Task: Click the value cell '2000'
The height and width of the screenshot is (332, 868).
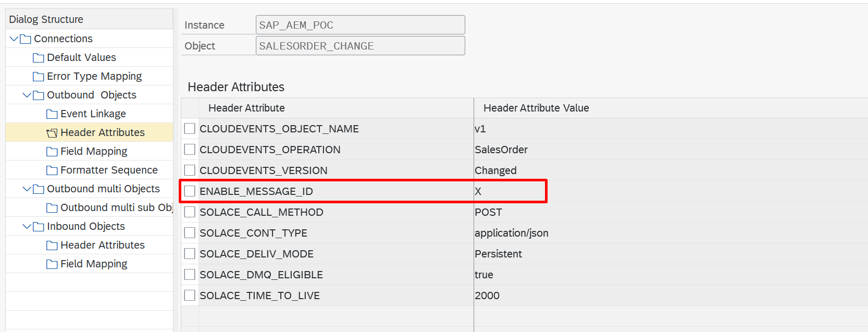Action: (x=671, y=296)
